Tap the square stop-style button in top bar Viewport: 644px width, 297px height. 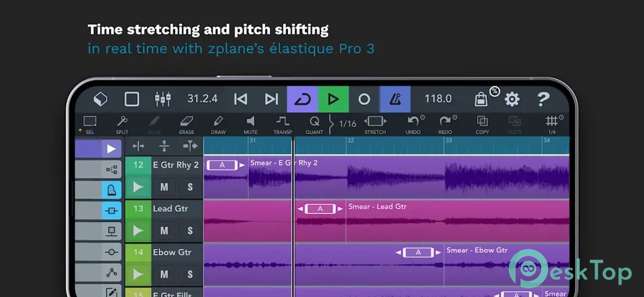pos(131,99)
